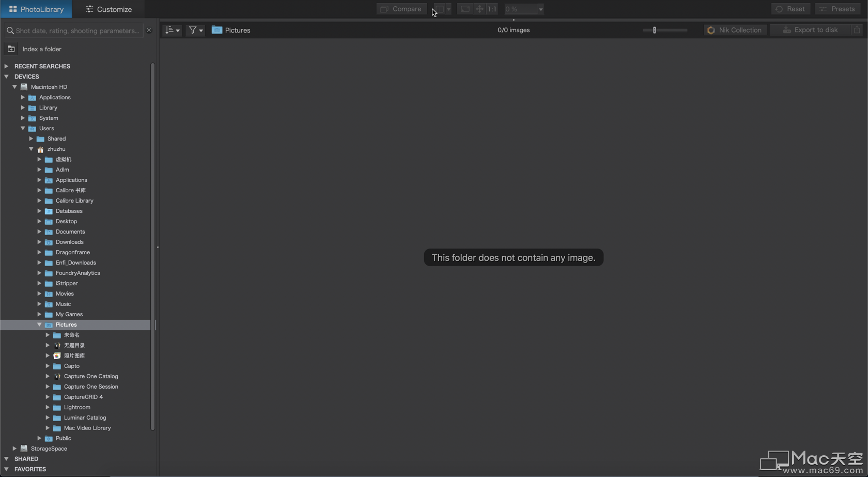Expand the Library folder
The width and height of the screenshot is (868, 477).
(23, 107)
